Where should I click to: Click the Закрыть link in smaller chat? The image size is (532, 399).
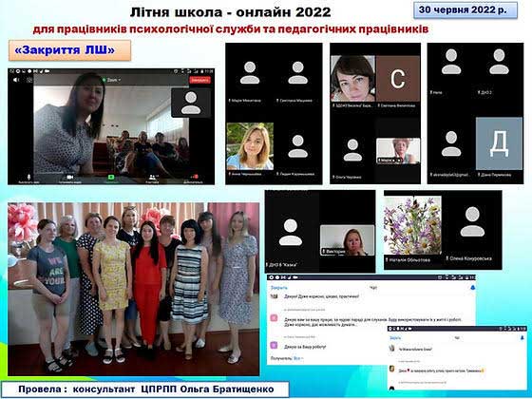(395, 338)
